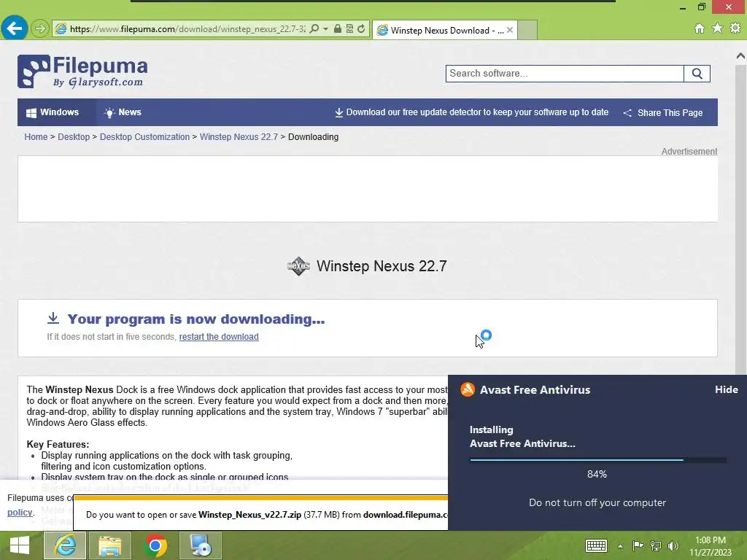Open the cookie policy link
The height and width of the screenshot is (560, 747).
20,513
